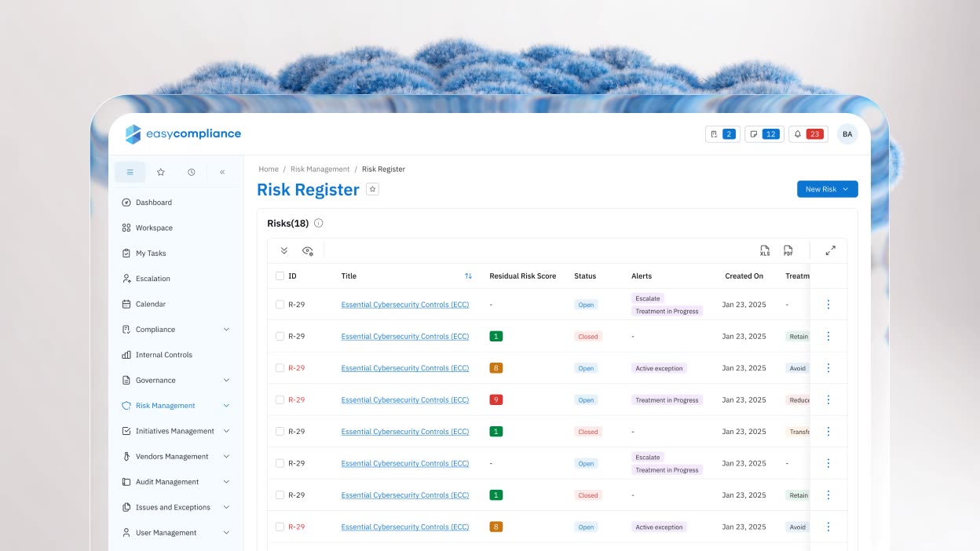Expand User Management chevron
980x551 pixels.
click(226, 533)
